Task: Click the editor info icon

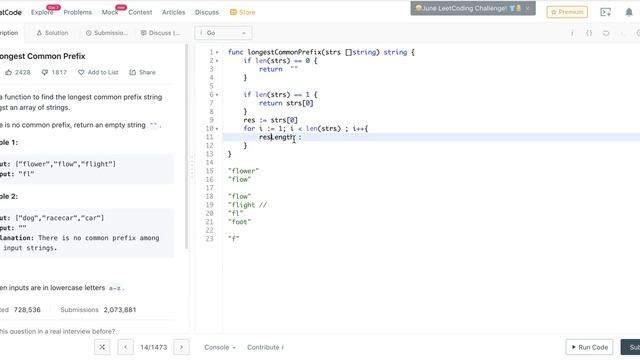Action: click(x=572, y=33)
